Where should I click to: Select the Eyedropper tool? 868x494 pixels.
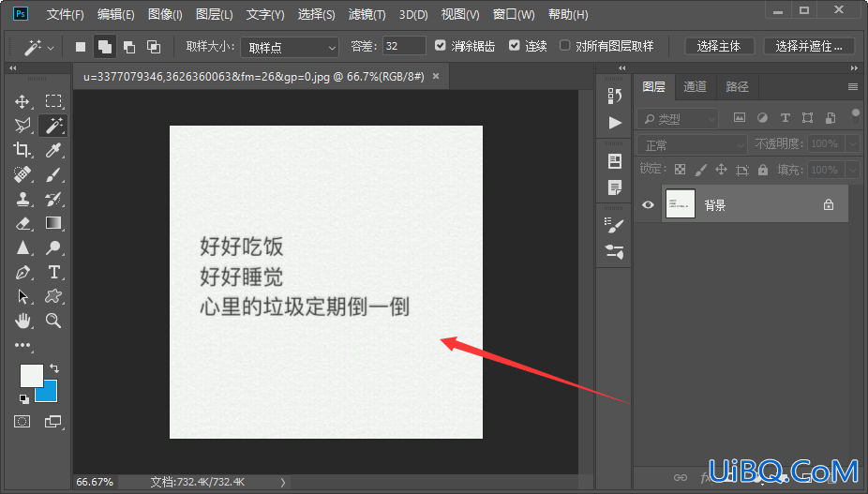click(53, 150)
